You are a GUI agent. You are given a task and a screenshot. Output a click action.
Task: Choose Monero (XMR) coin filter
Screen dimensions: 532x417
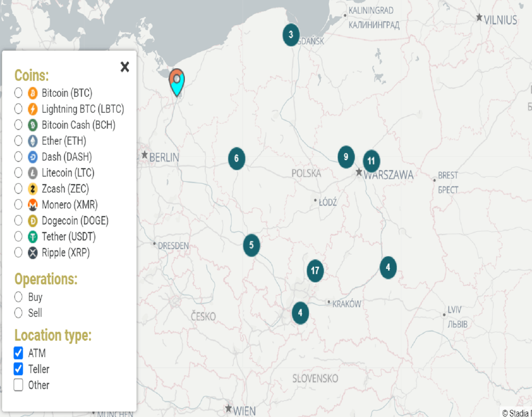click(x=18, y=205)
